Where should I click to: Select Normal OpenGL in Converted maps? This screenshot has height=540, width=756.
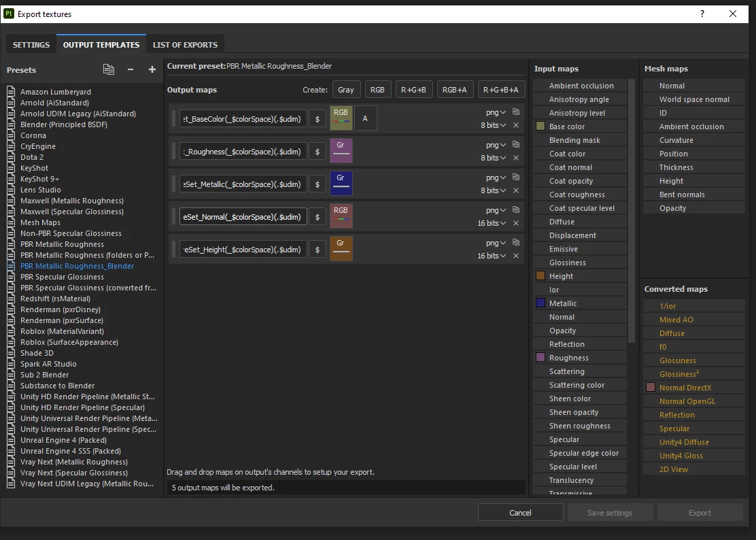coord(694,401)
